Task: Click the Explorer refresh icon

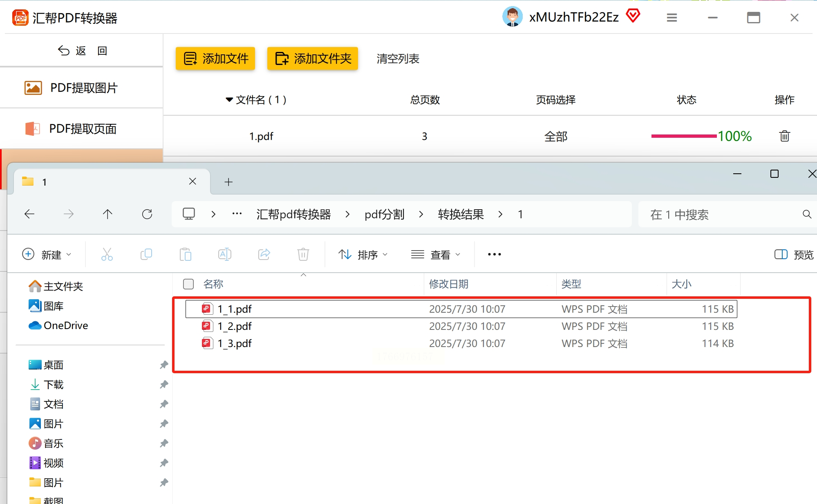Action: click(147, 214)
